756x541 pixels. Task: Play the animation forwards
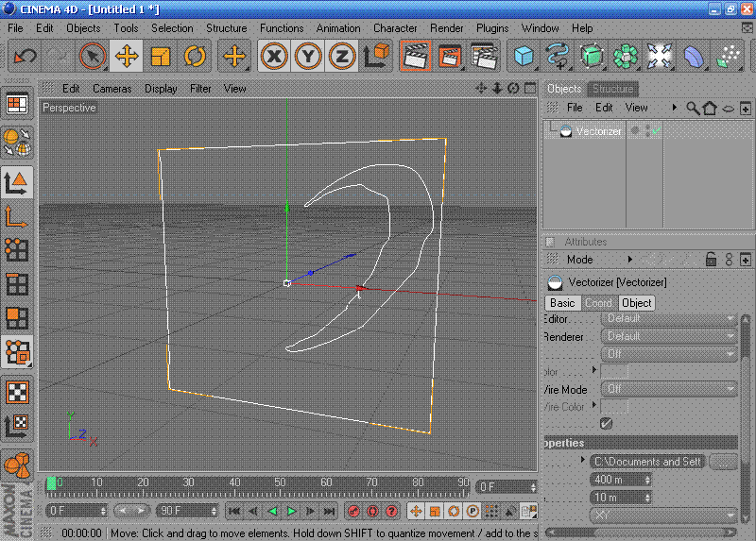pos(291,511)
